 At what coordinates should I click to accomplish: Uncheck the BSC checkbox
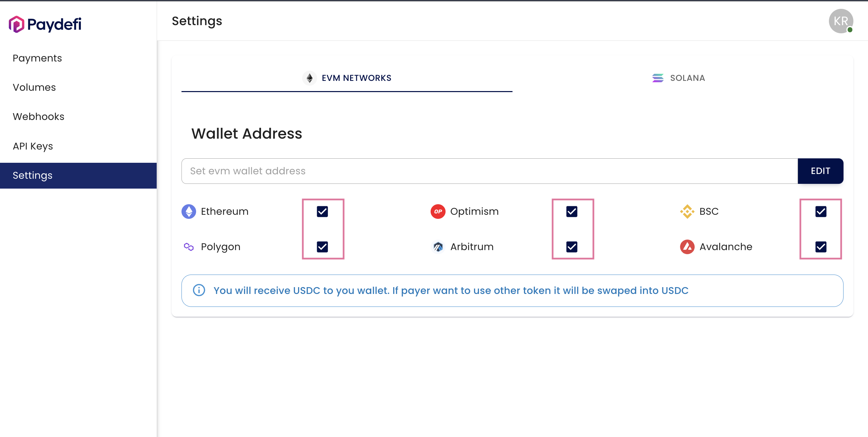point(821,211)
